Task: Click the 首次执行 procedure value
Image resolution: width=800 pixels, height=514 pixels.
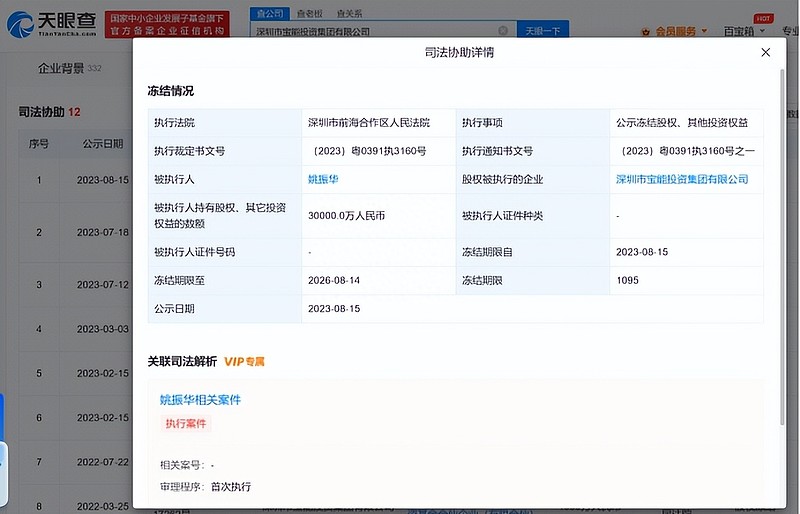Action: pos(231,487)
